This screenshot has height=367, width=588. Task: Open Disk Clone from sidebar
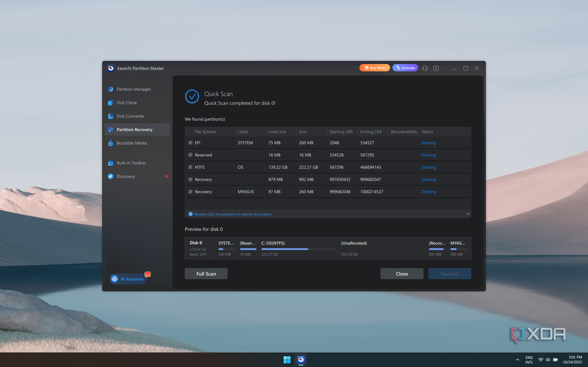click(x=137, y=103)
